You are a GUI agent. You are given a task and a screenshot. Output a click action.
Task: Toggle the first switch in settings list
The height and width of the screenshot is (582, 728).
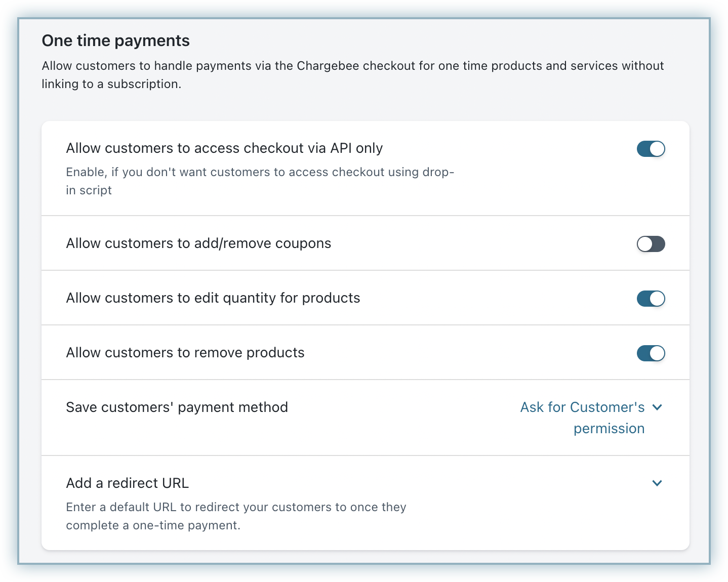[651, 149]
